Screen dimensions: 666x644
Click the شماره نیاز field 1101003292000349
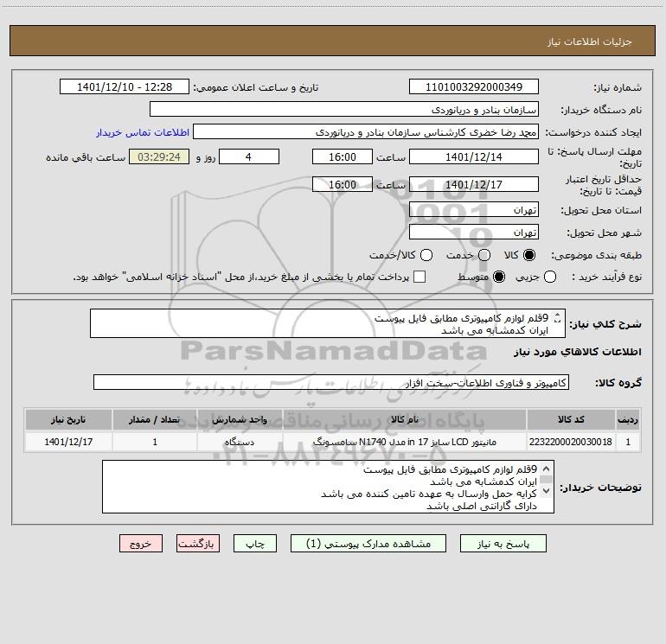[474, 86]
